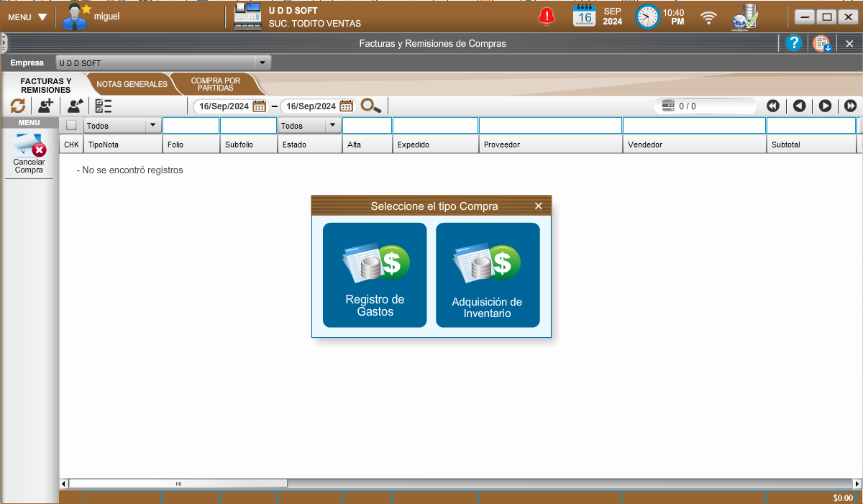Click the add new record icon
Screen dimensions: 863x504
(46, 106)
